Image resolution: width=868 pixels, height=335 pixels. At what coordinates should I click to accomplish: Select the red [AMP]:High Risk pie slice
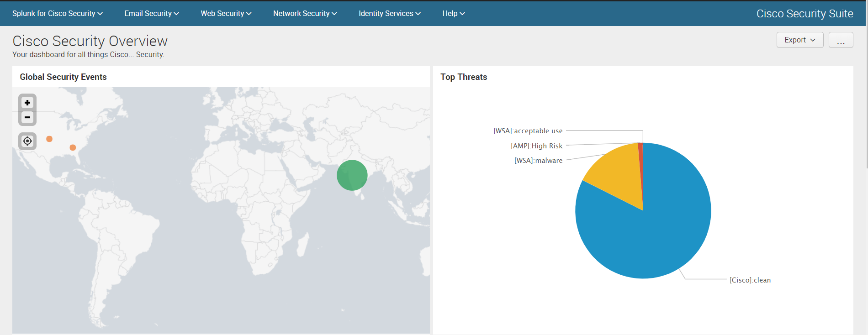[641, 164]
